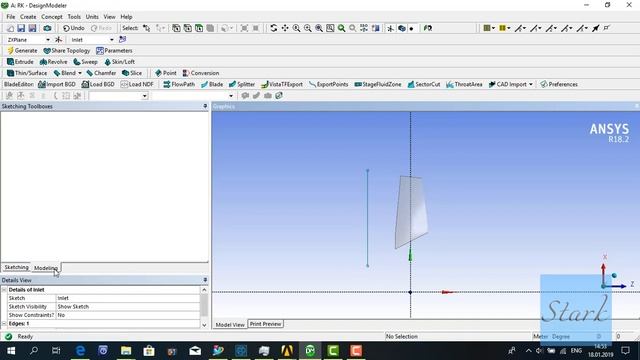Viewport: 640px width, 360px height.
Task: Click the New Sketch icon beside Inlet
Action: click(122, 40)
